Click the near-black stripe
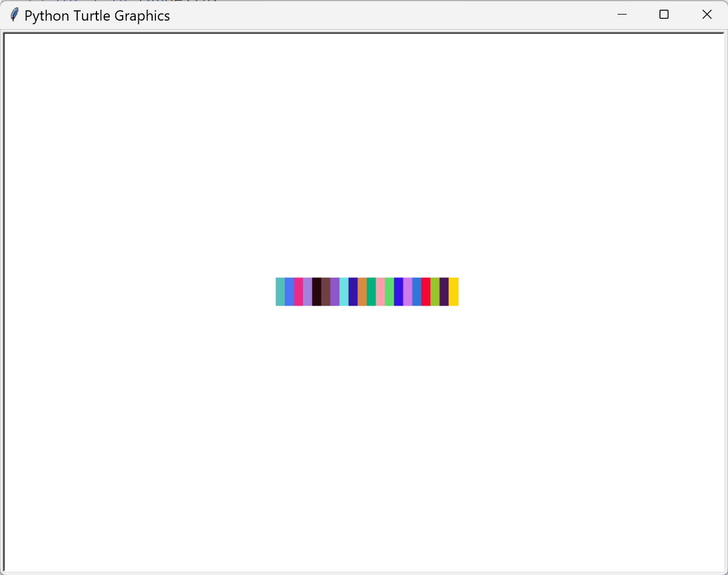Viewport: 728px width, 575px height. [x=317, y=292]
